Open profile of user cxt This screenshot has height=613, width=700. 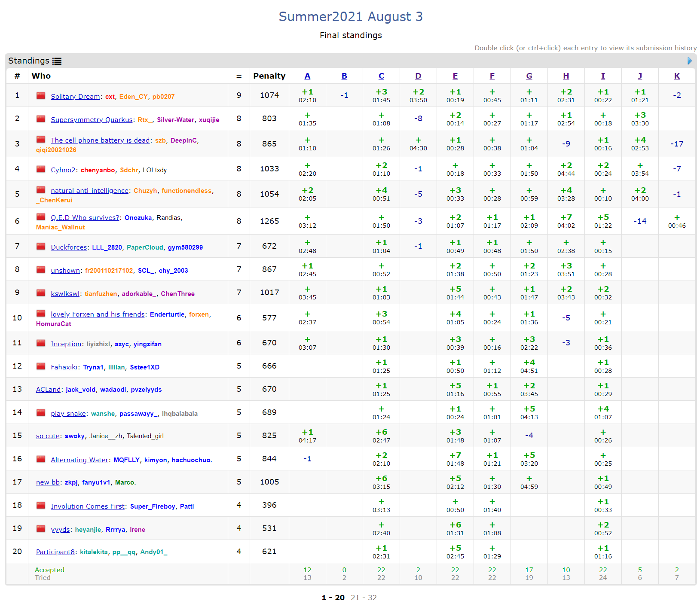[x=110, y=97]
